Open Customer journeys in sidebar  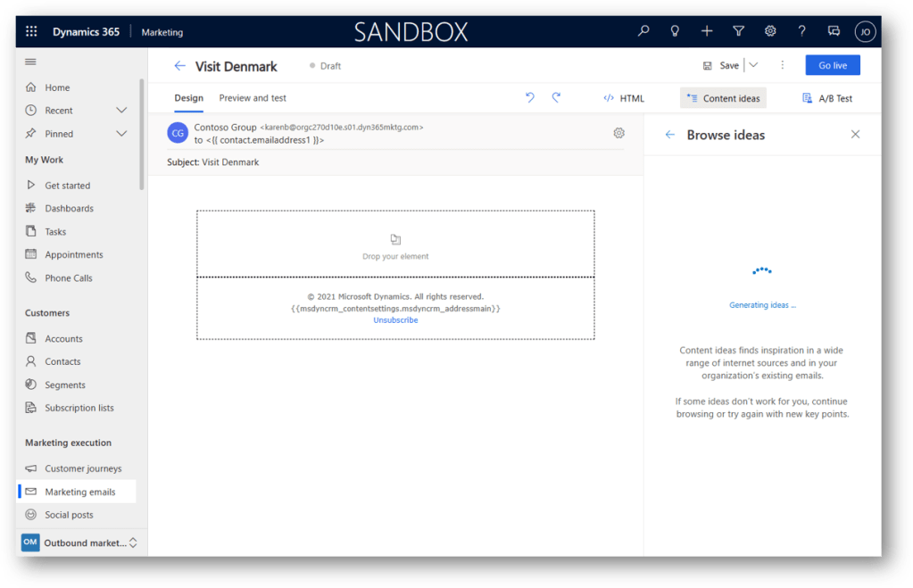click(x=83, y=468)
